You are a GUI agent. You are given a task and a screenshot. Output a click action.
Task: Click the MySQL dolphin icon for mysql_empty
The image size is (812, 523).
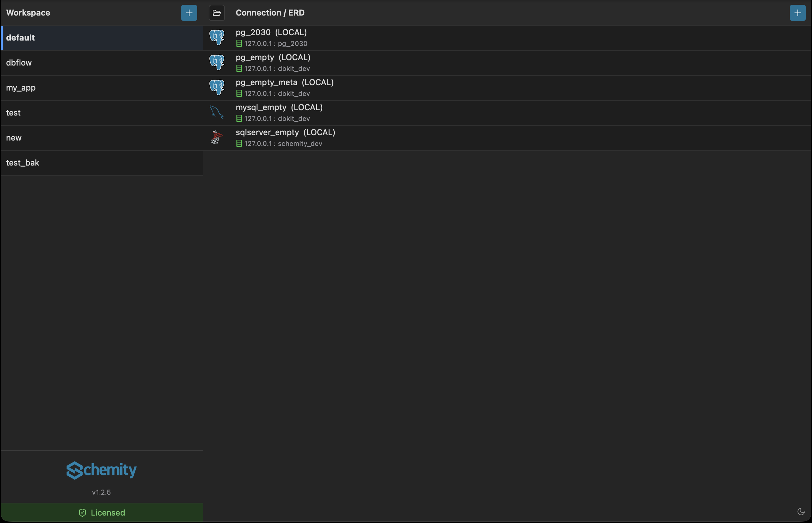217,113
